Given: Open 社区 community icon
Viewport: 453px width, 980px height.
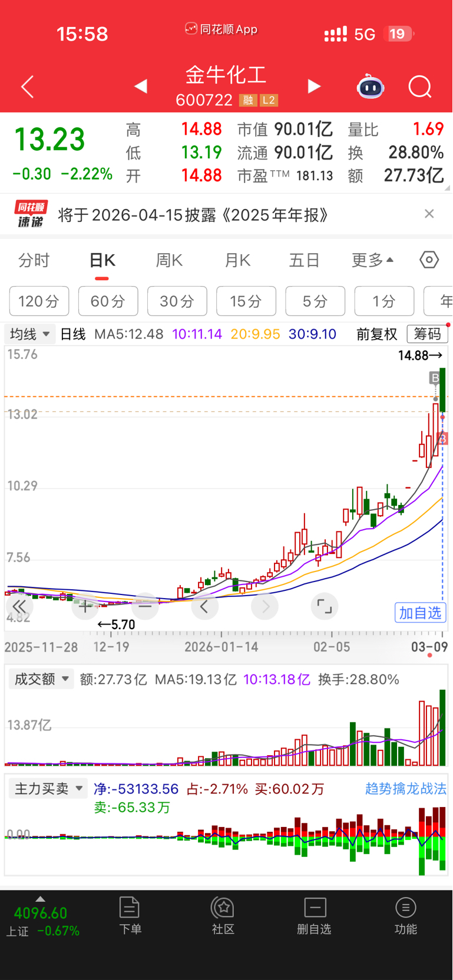Looking at the screenshot, I should [223, 916].
